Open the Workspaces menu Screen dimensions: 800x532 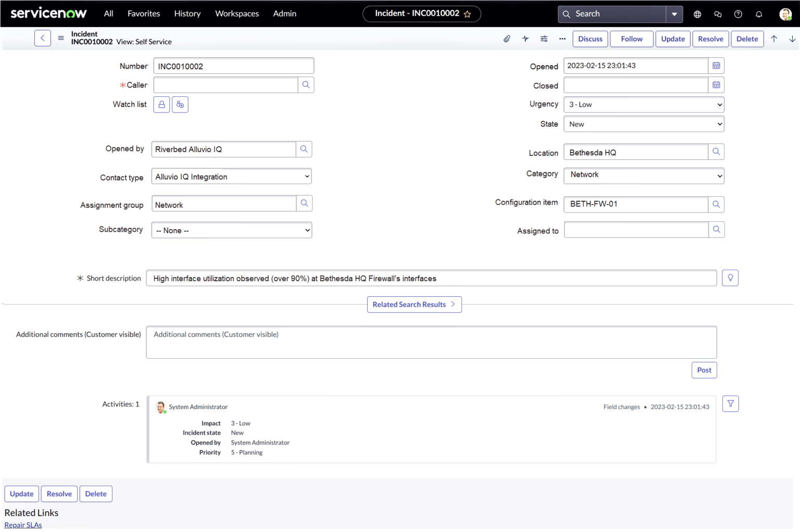click(x=237, y=14)
